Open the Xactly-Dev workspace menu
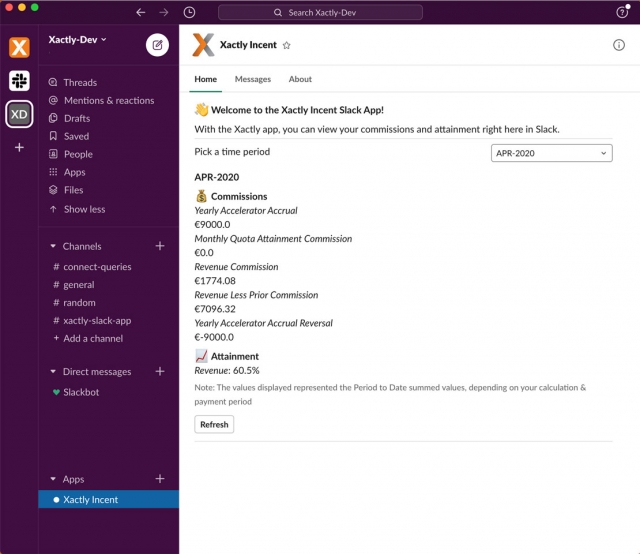The width and height of the screenshot is (640, 554). coord(78,40)
